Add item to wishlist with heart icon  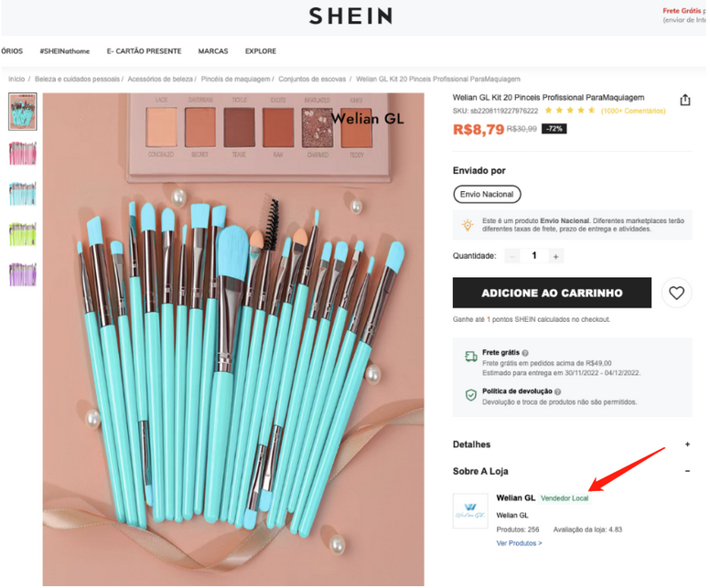[x=676, y=293]
